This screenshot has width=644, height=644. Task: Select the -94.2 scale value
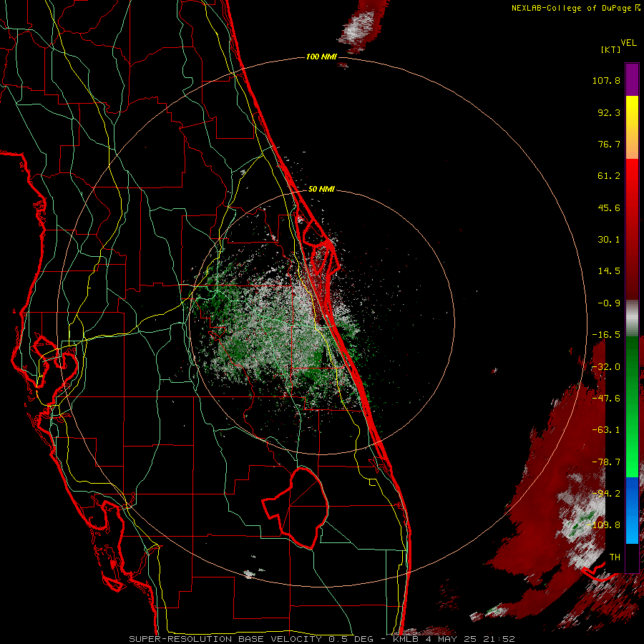[606, 494]
